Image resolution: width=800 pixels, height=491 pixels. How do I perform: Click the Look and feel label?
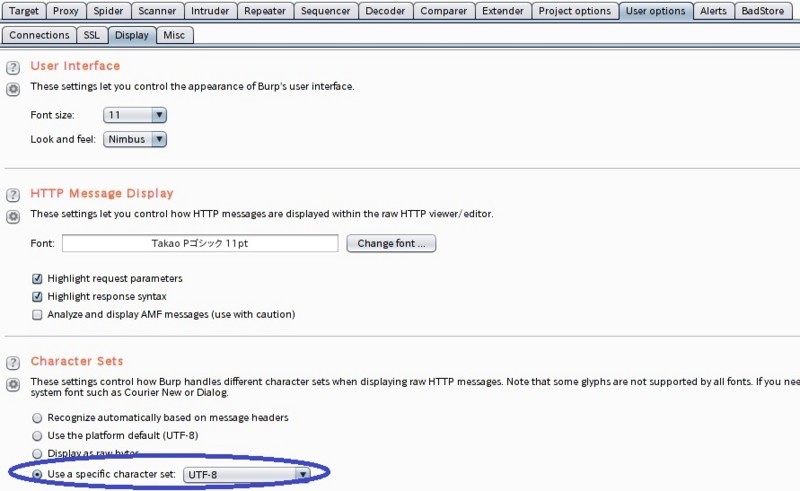coord(63,139)
